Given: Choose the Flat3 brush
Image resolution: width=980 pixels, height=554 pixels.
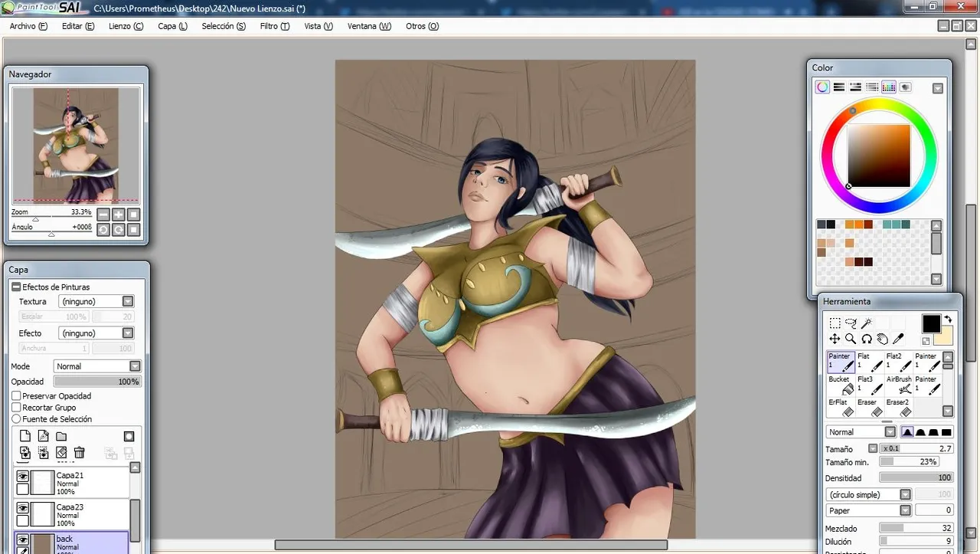Looking at the screenshot, I should tap(870, 384).
